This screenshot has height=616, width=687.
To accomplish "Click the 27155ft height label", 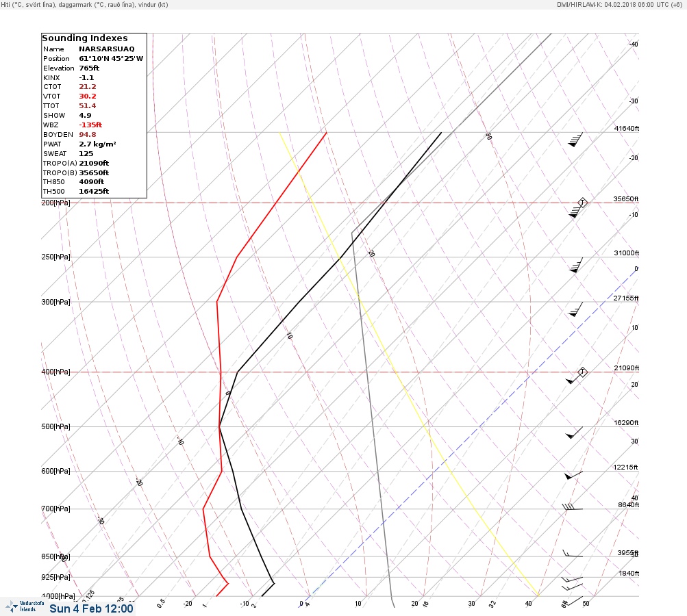I will tap(625, 298).
